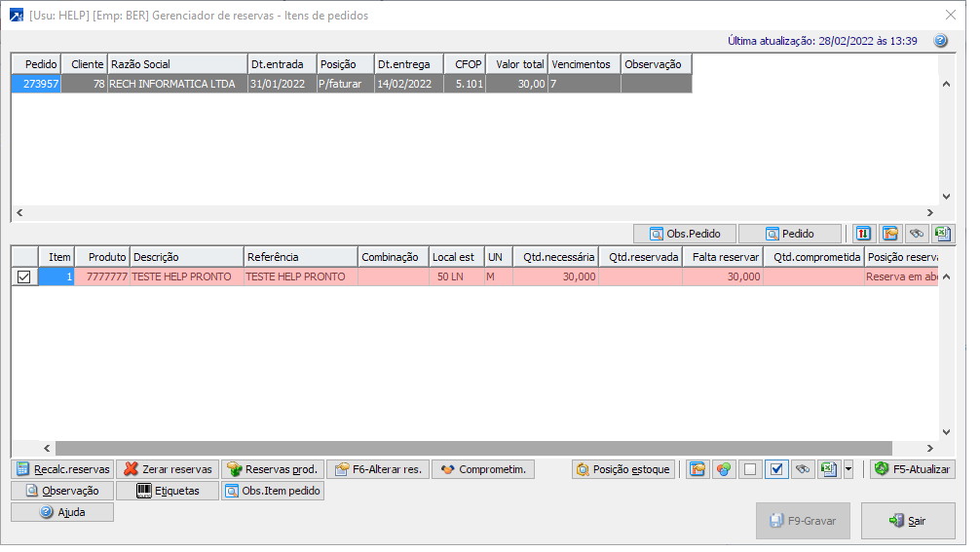The width and height of the screenshot is (980, 552).
Task: Click left scroll arrow of items grid
Action: [x=47, y=449]
